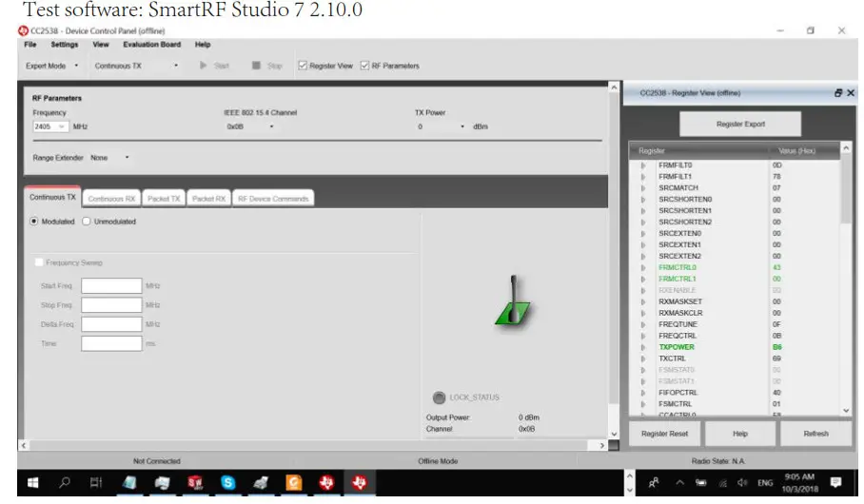Expand the SRCMATCH register row
Image resolution: width=864 pixels, height=504 pixels.
pos(643,188)
